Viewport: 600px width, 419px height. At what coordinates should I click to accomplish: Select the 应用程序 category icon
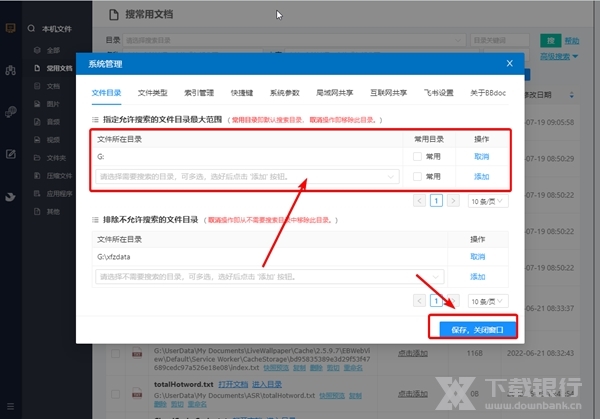coord(37,194)
